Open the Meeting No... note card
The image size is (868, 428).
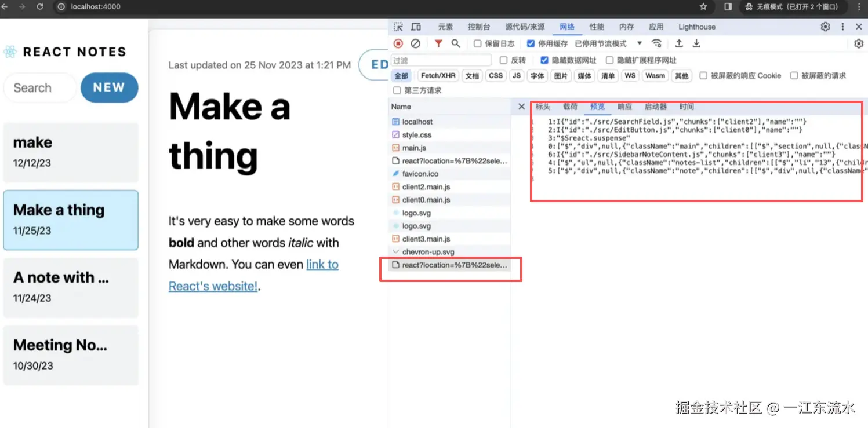point(71,355)
